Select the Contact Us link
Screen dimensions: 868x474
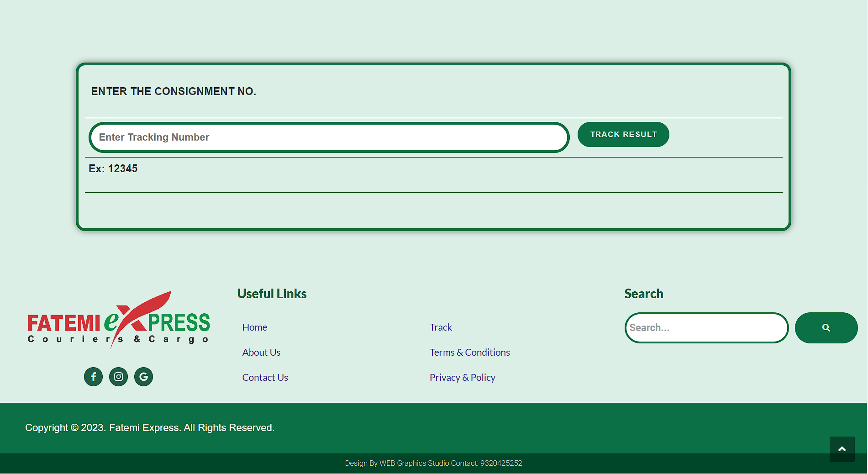265,378
